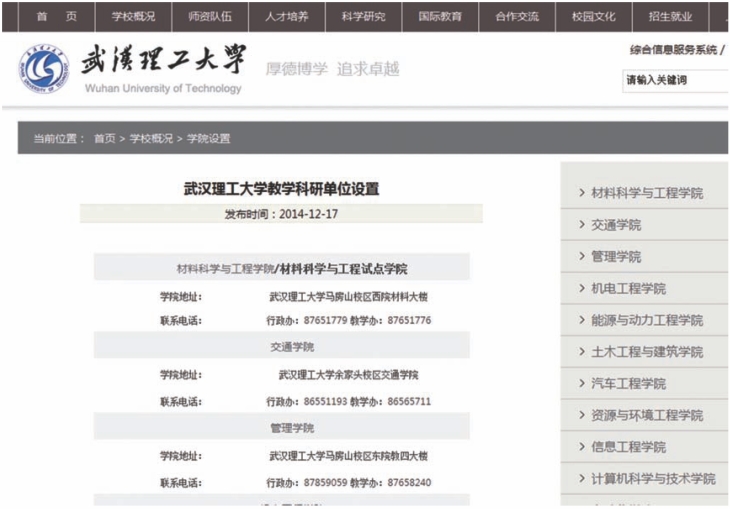The image size is (730, 509).
Task: Click the 交通学院 table section heading
Action: pos(292,347)
